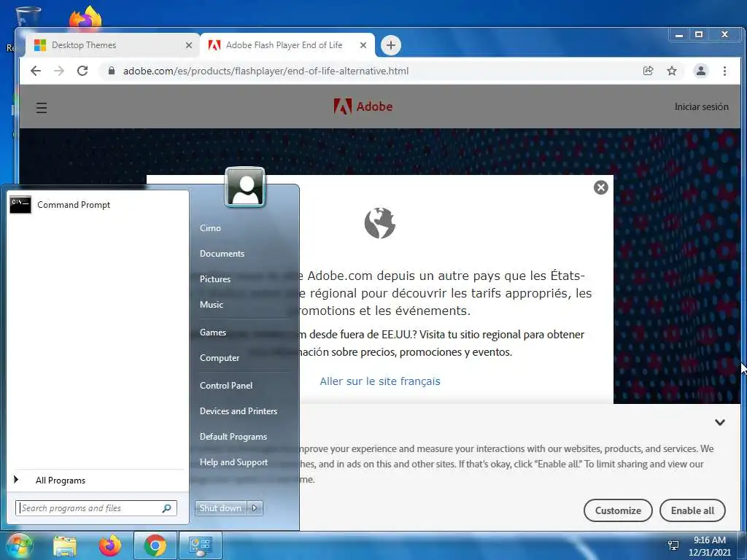This screenshot has height=560, width=747.
Task: Open Games from Start menu
Action: 213,332
